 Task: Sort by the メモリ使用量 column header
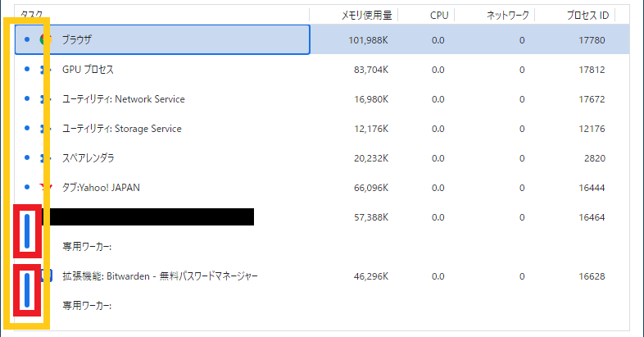point(367,16)
